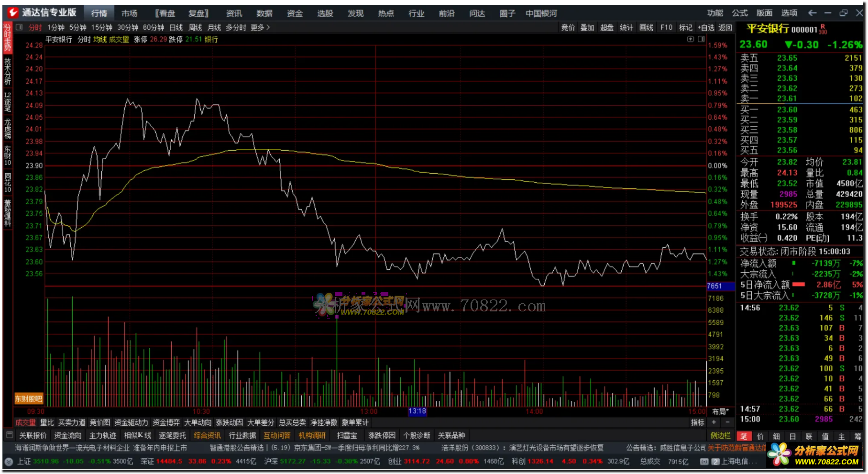Open the 选项 menu
The image size is (868, 474).
[789, 13]
